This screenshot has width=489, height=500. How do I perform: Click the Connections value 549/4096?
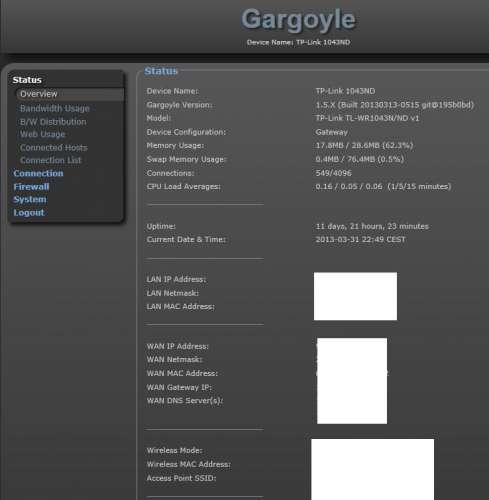(333, 173)
